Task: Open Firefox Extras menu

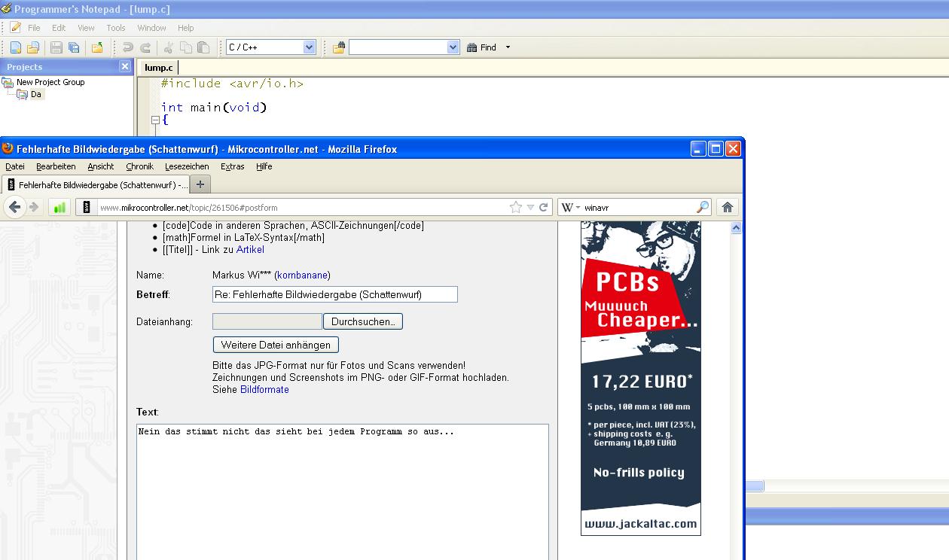Action: [x=233, y=166]
